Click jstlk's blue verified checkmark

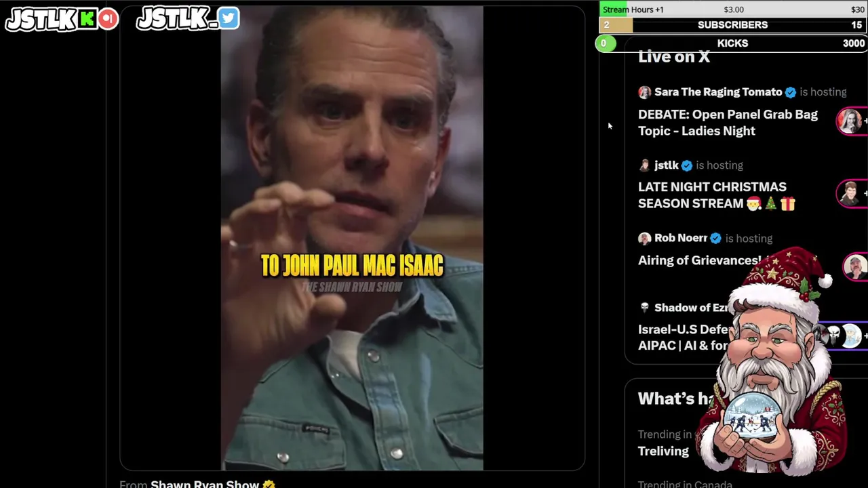pos(686,165)
